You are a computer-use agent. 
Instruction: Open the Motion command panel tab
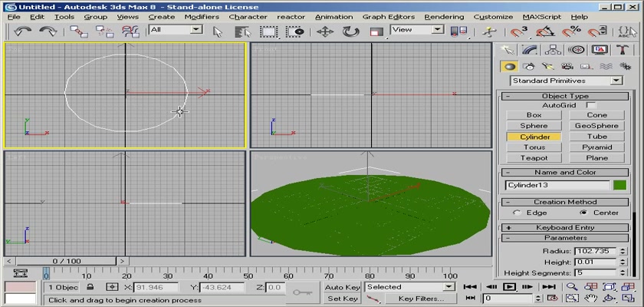(577, 50)
